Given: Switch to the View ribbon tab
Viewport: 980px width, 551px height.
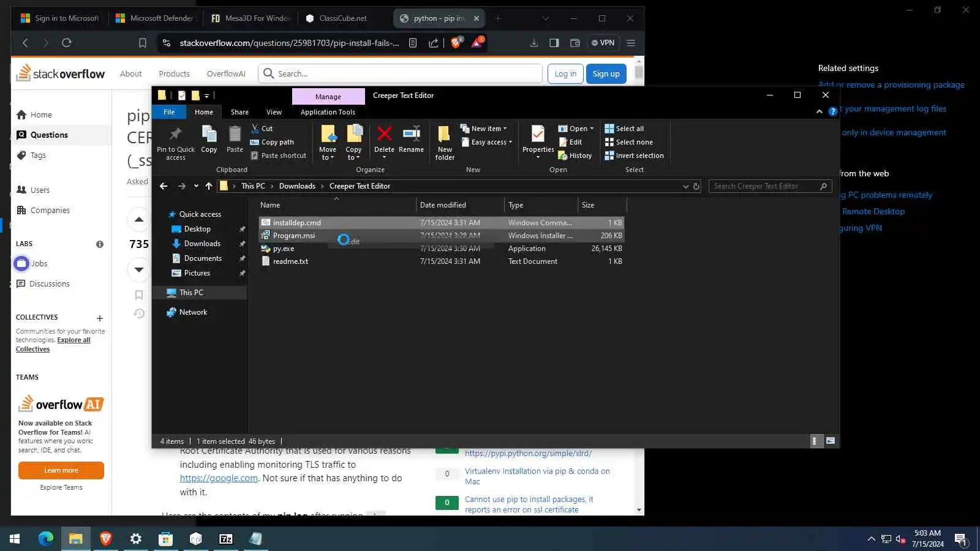Looking at the screenshot, I should point(274,112).
